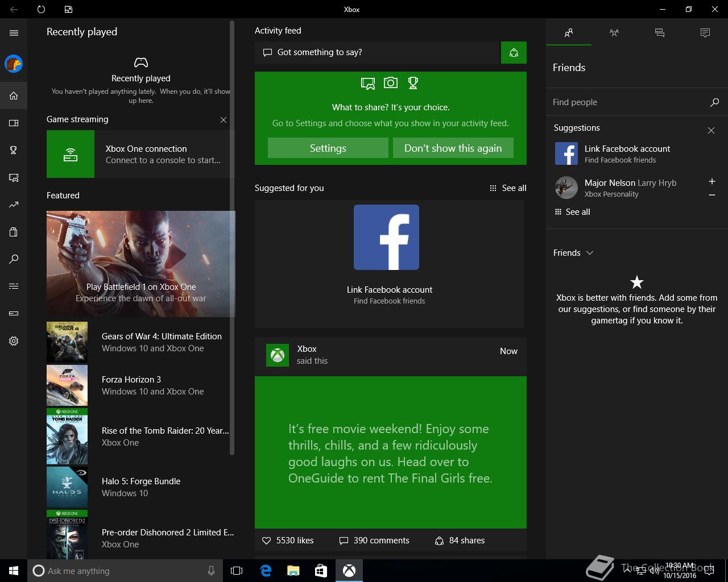This screenshot has width=728, height=582.
Task: Open the profile avatar in sidebar
Action: point(14,64)
